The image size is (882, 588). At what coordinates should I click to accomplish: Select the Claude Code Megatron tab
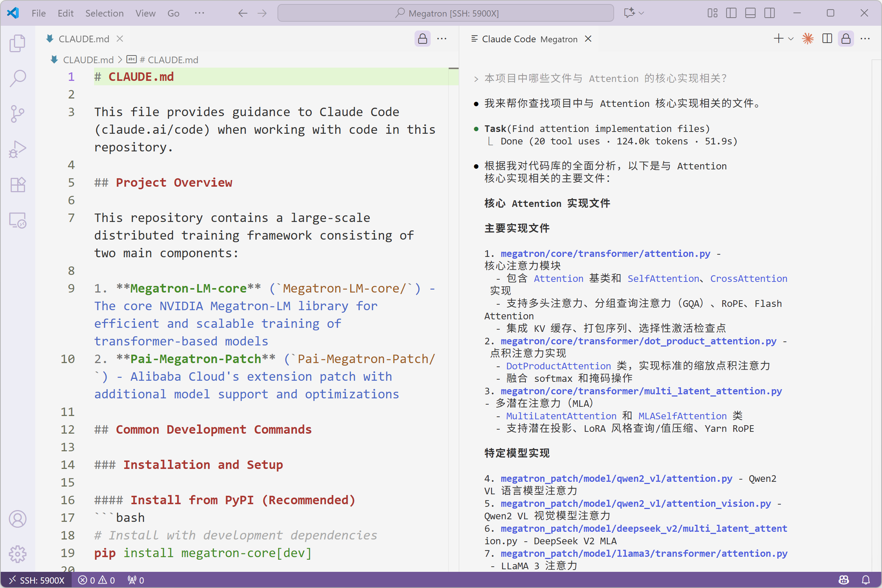coord(530,39)
